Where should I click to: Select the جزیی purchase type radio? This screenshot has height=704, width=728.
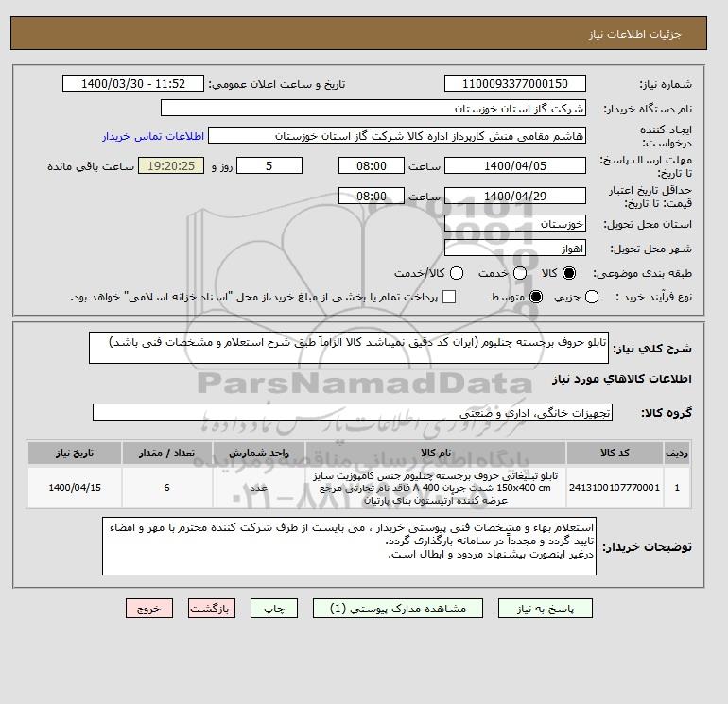592,297
